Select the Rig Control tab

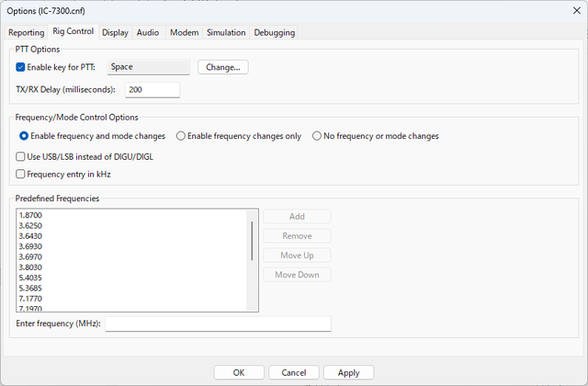click(x=73, y=31)
